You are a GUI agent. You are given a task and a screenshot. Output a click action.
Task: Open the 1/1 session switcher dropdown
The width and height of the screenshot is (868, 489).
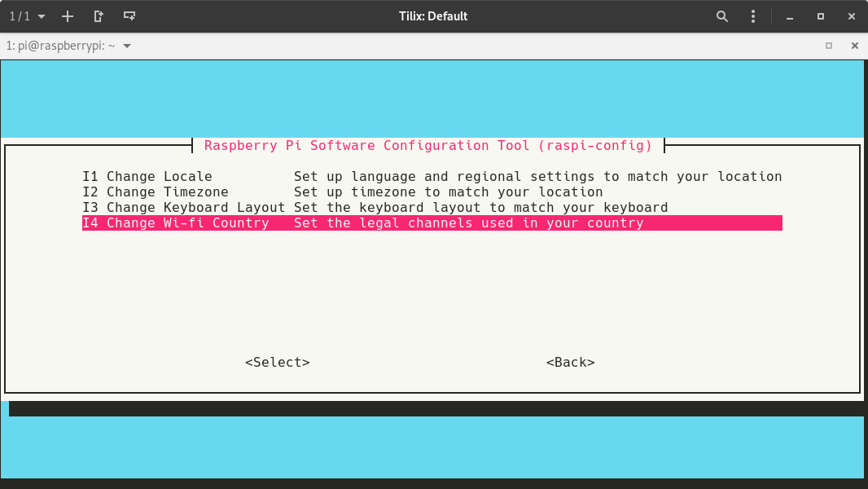[27, 16]
